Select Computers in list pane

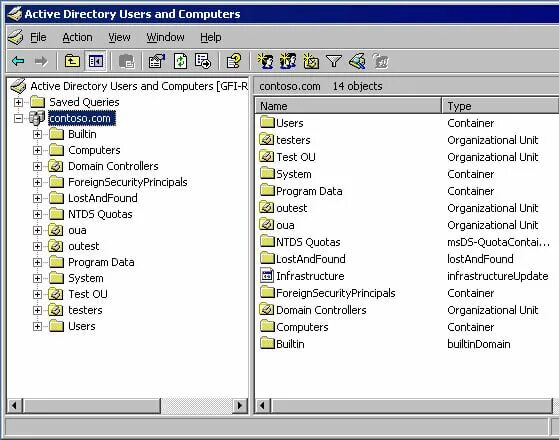pos(302,327)
